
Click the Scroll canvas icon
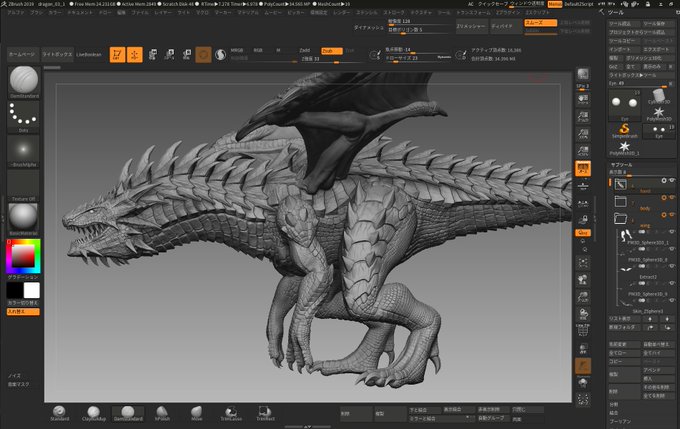click(x=583, y=100)
